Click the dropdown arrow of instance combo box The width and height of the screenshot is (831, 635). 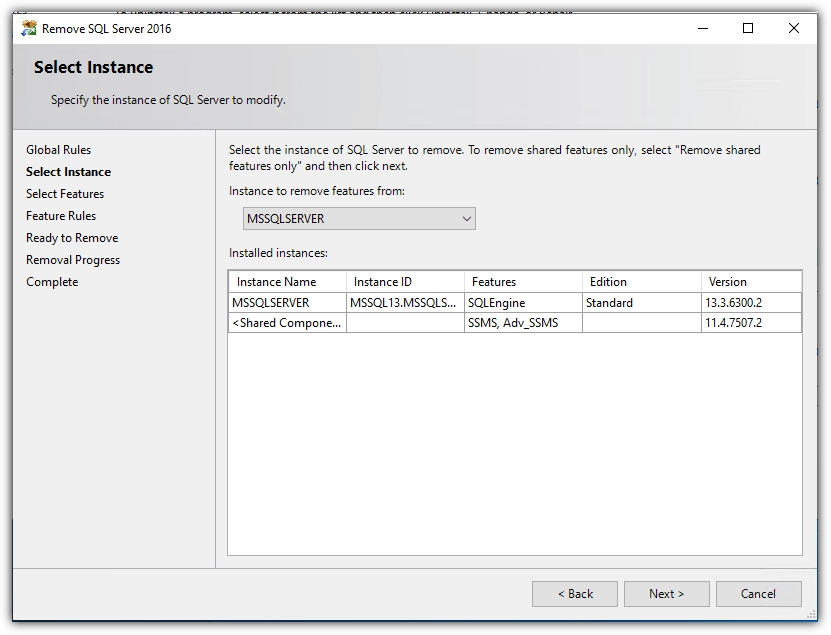pos(466,218)
